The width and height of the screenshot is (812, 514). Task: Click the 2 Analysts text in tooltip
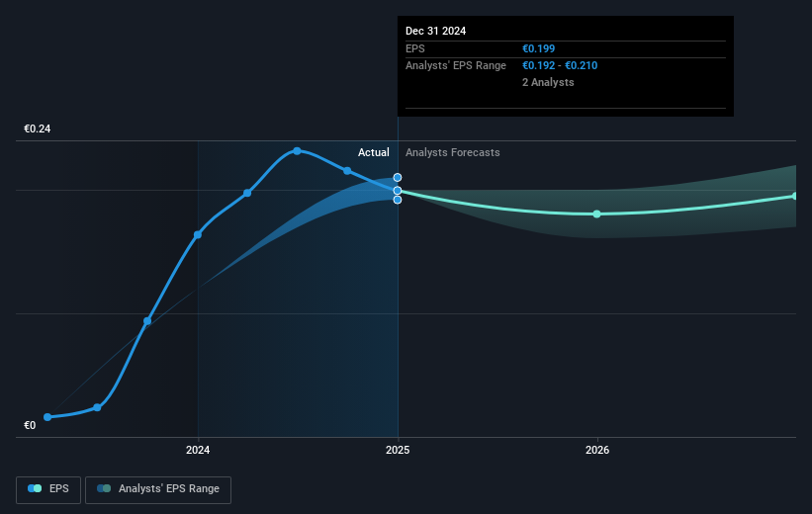coord(548,82)
